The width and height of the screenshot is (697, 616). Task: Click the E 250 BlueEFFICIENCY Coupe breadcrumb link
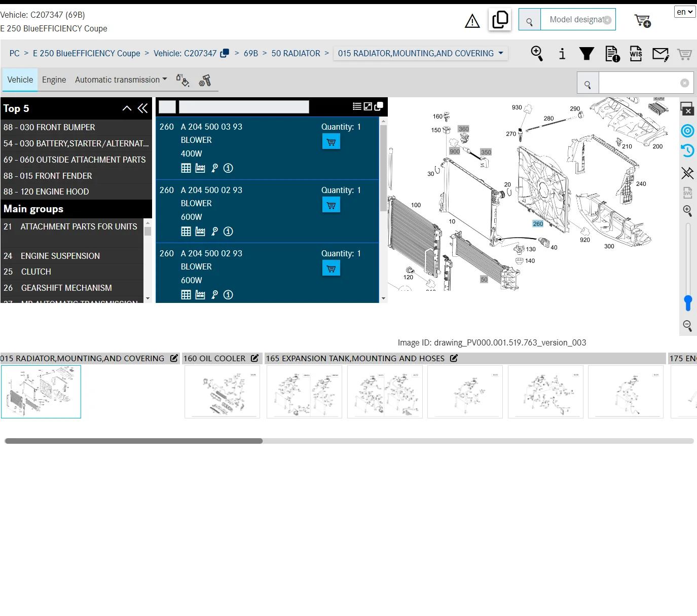pos(87,53)
